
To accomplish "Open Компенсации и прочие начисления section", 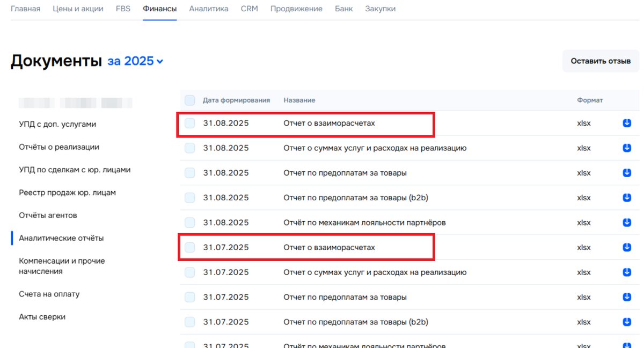I will click(62, 266).
